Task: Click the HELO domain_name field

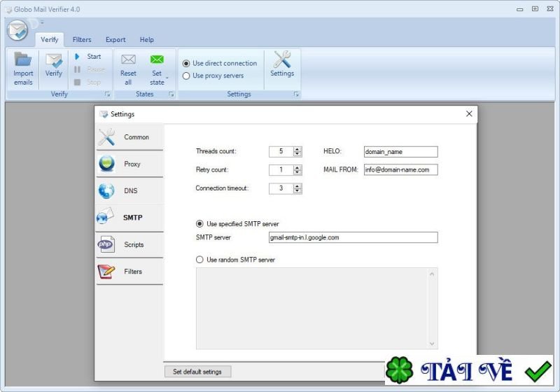Action: [400, 152]
